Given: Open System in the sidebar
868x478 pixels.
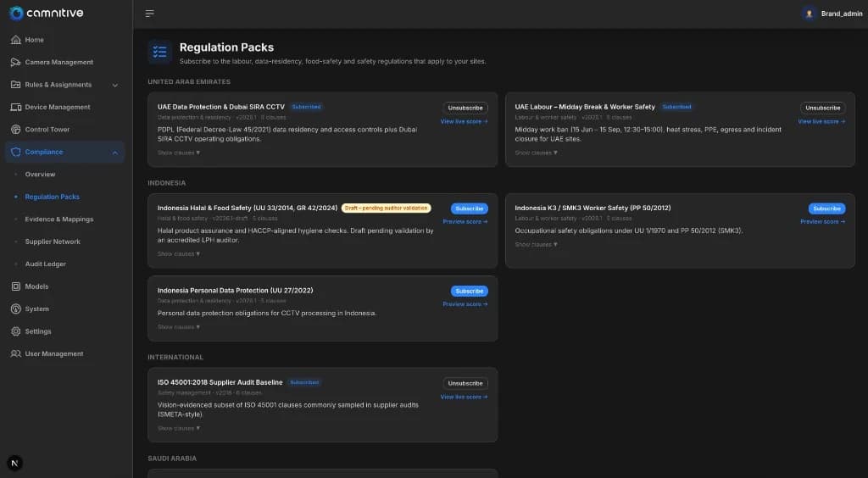Looking at the screenshot, I should point(65,308).
